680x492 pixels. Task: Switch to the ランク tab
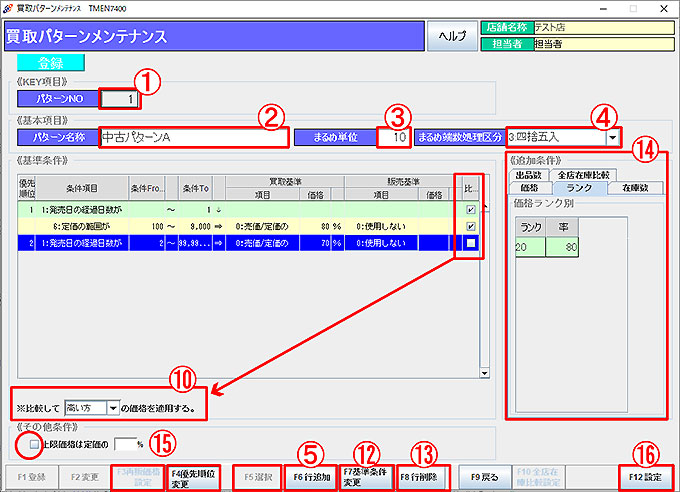coord(579,188)
